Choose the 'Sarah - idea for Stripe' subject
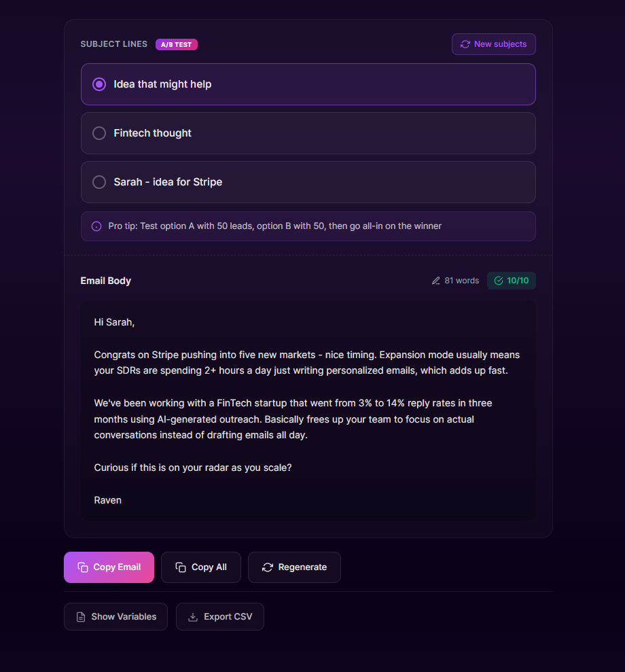 (x=99, y=182)
